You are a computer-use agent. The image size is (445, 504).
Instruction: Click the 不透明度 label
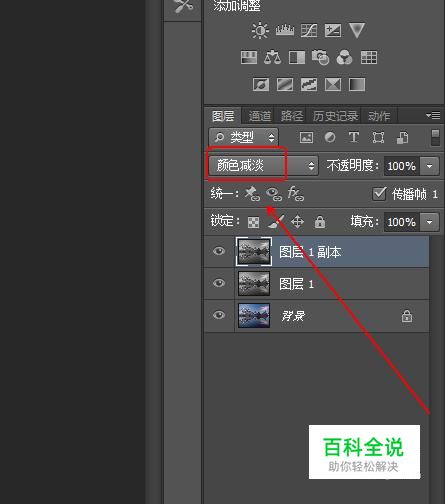pyautogui.click(x=352, y=165)
